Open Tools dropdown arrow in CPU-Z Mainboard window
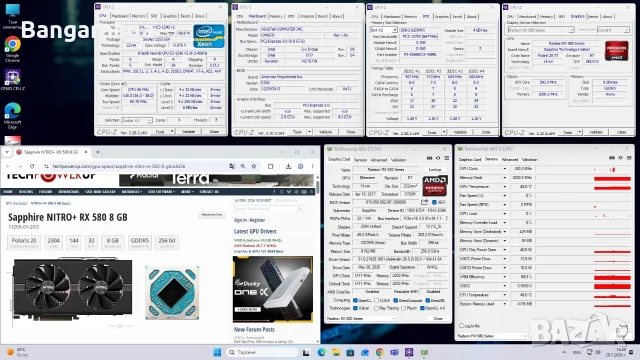Viewport: 640px width, 360px height. [x=309, y=132]
